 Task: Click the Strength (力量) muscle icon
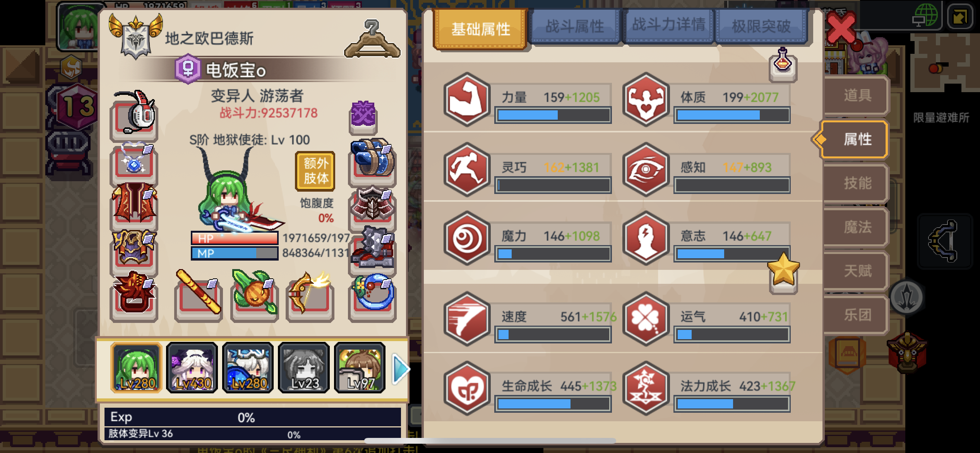point(467,100)
